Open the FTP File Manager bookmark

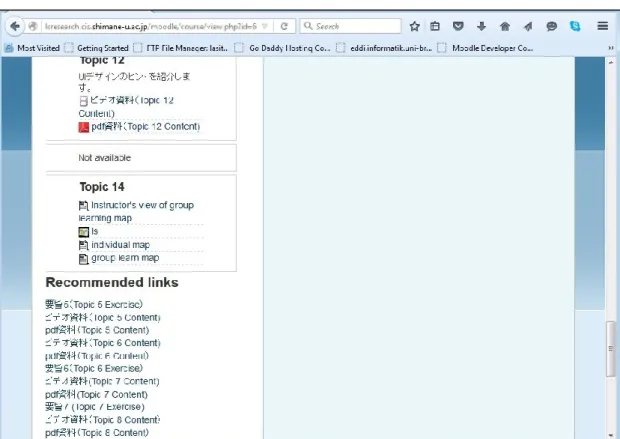181,48
